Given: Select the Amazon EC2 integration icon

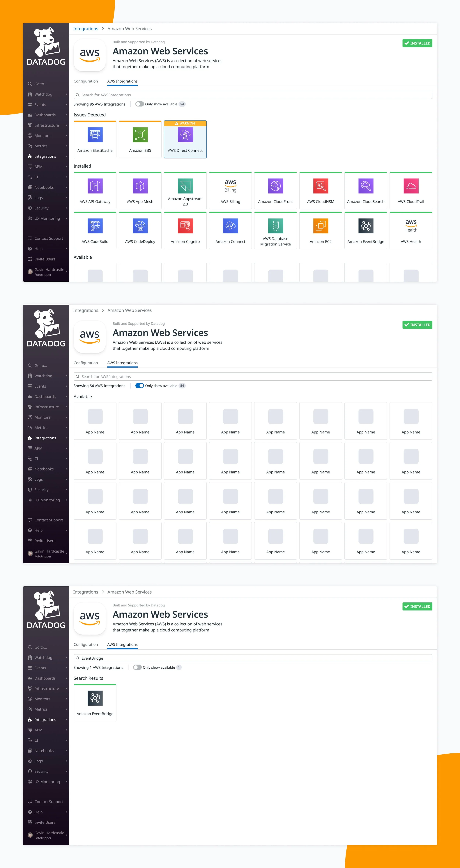Looking at the screenshot, I should 321,226.
